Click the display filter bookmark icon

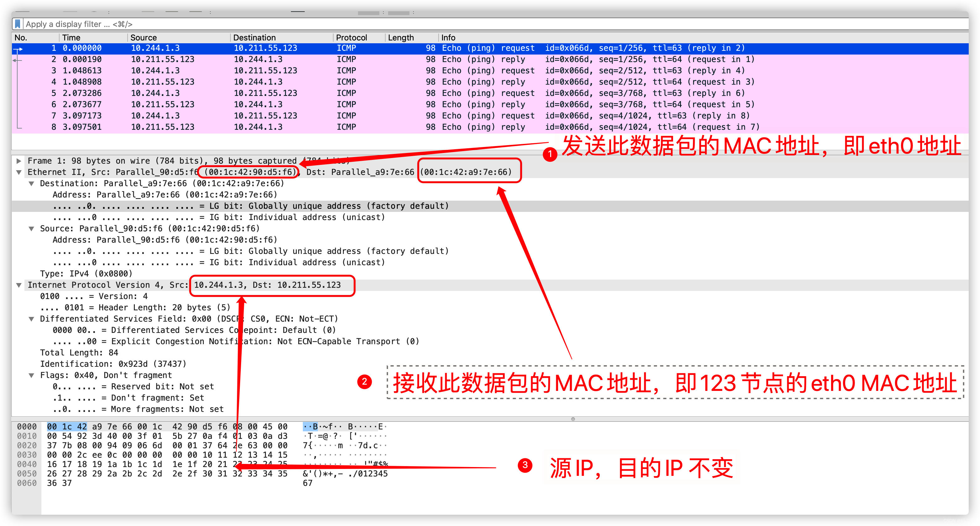click(18, 24)
